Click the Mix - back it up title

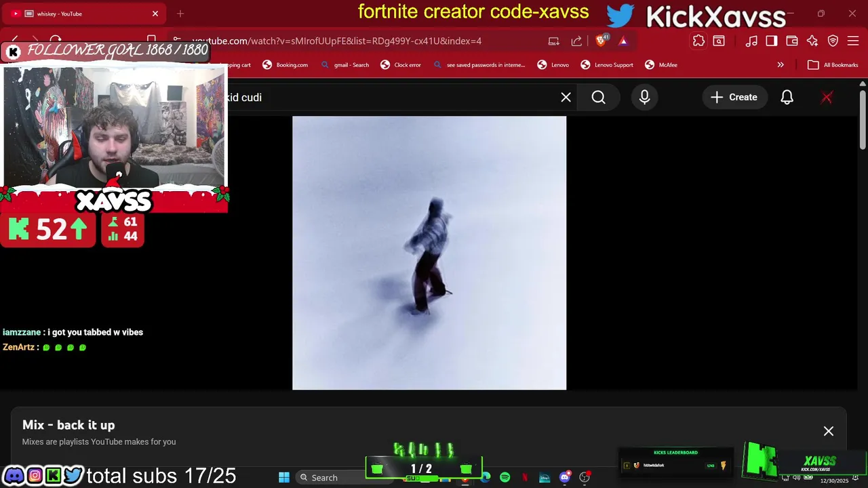coord(68,425)
